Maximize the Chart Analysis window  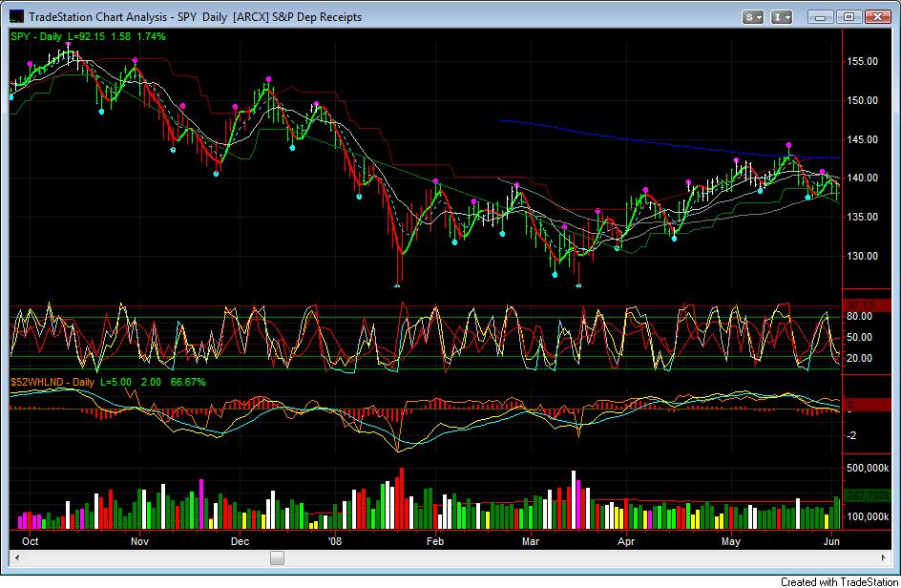849,17
